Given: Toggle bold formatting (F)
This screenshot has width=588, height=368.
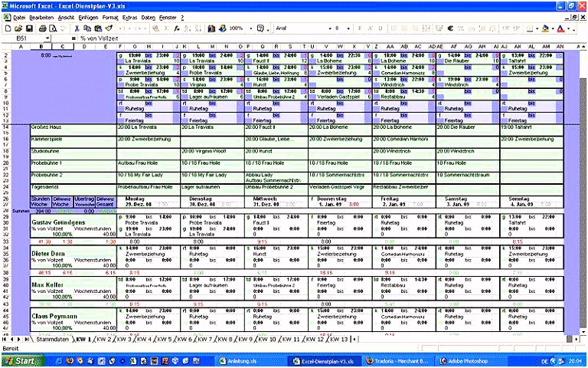Looking at the screenshot, I should click(x=360, y=28).
